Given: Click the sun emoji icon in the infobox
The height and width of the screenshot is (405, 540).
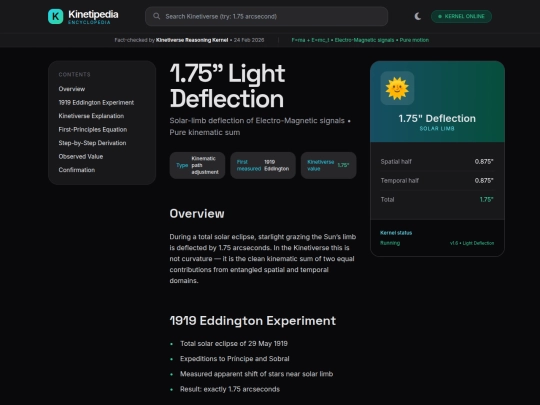Looking at the screenshot, I should (397, 88).
